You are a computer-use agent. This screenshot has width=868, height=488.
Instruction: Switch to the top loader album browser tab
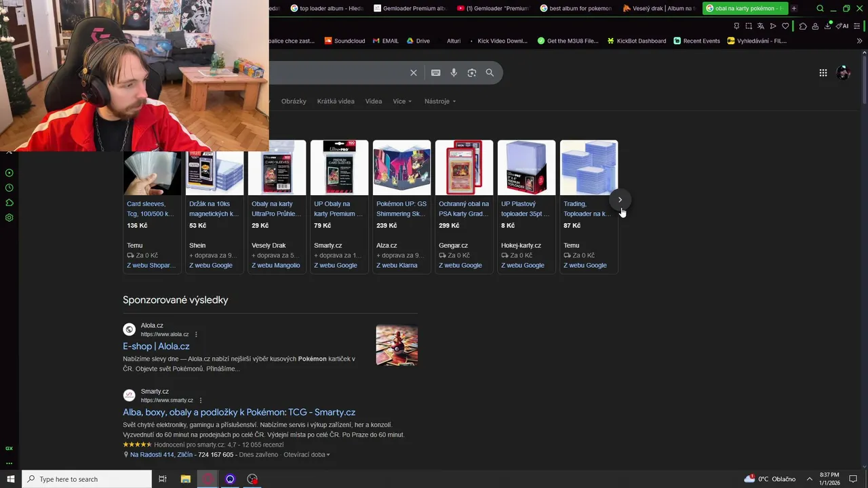[x=327, y=8]
